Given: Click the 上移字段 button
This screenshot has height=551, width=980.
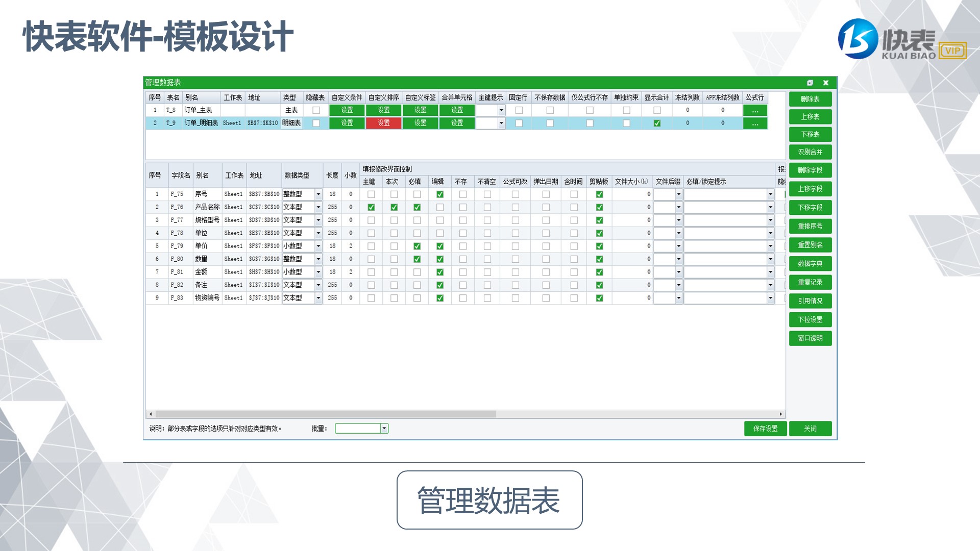Looking at the screenshot, I should click(x=810, y=189).
